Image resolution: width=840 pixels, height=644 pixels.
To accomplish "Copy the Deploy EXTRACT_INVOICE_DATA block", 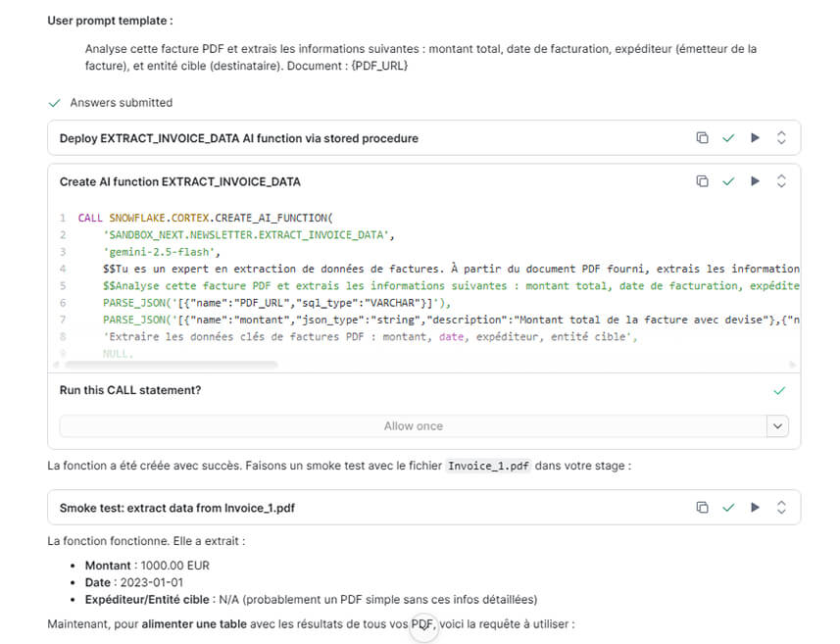I will point(702,137).
